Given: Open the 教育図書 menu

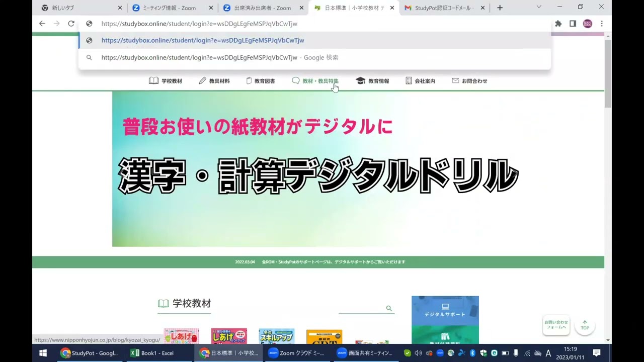Looking at the screenshot, I should pyautogui.click(x=260, y=80).
